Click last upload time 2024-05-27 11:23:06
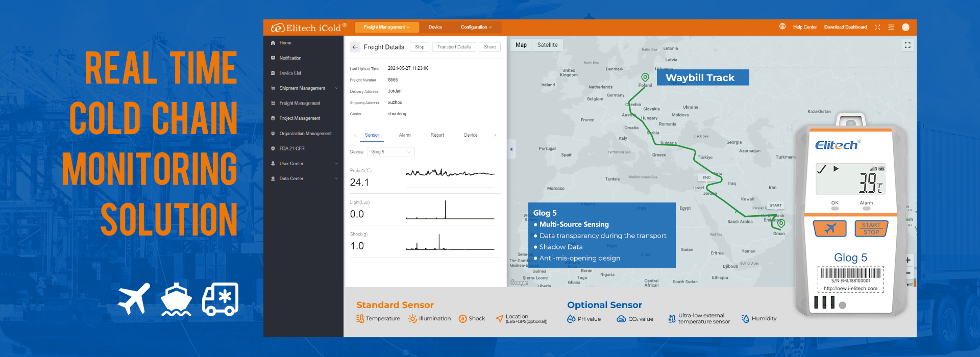 point(408,68)
